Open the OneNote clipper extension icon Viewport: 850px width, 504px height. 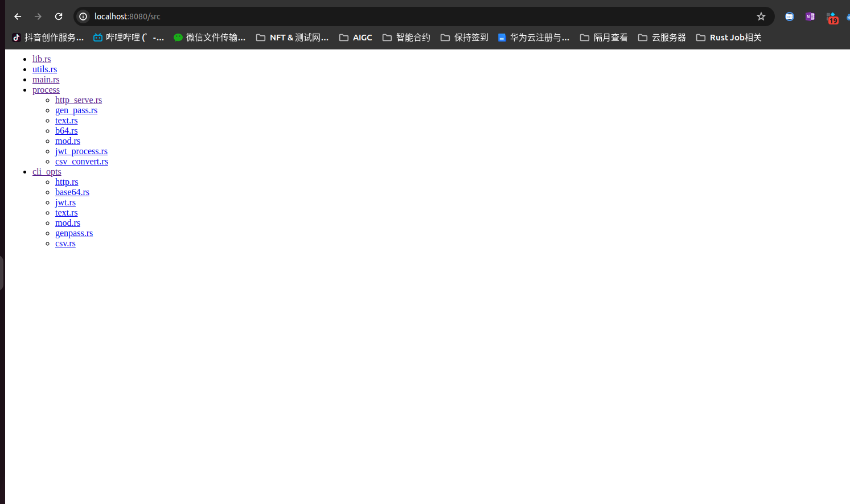coord(810,16)
